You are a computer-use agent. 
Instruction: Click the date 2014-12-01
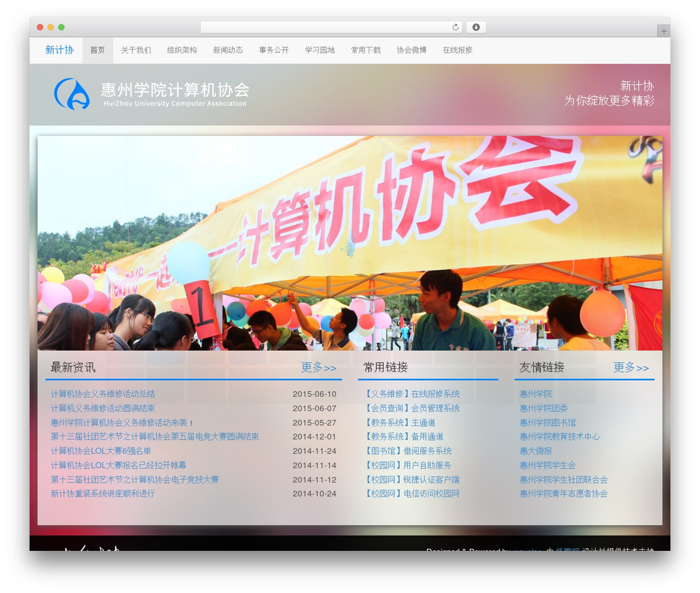tap(314, 437)
